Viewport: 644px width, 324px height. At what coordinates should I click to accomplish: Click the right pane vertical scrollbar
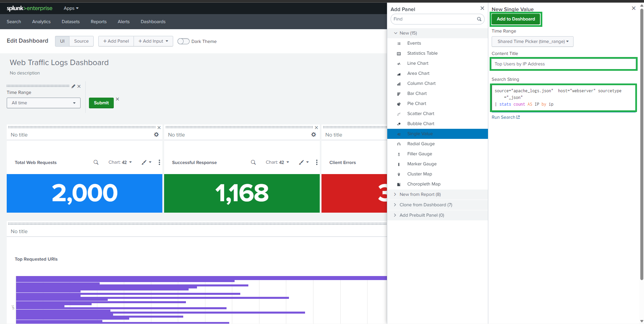click(642, 144)
